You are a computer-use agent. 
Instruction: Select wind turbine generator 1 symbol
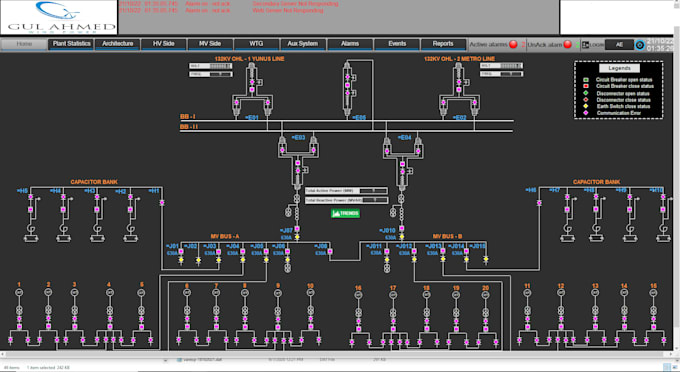(x=19, y=293)
